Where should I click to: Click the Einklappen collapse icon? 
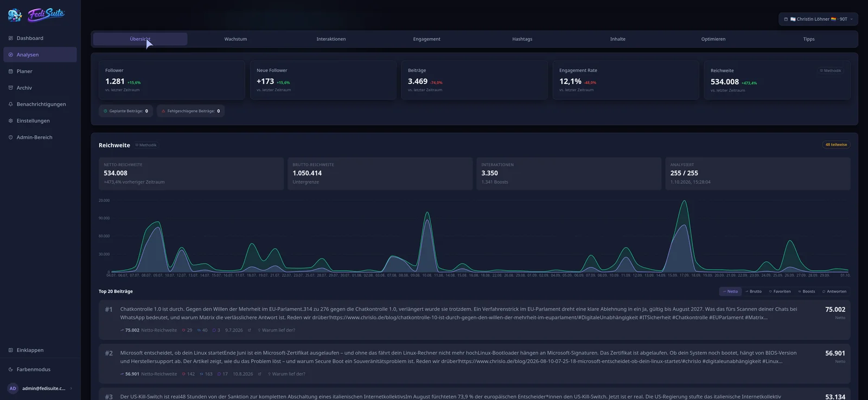[x=11, y=351]
